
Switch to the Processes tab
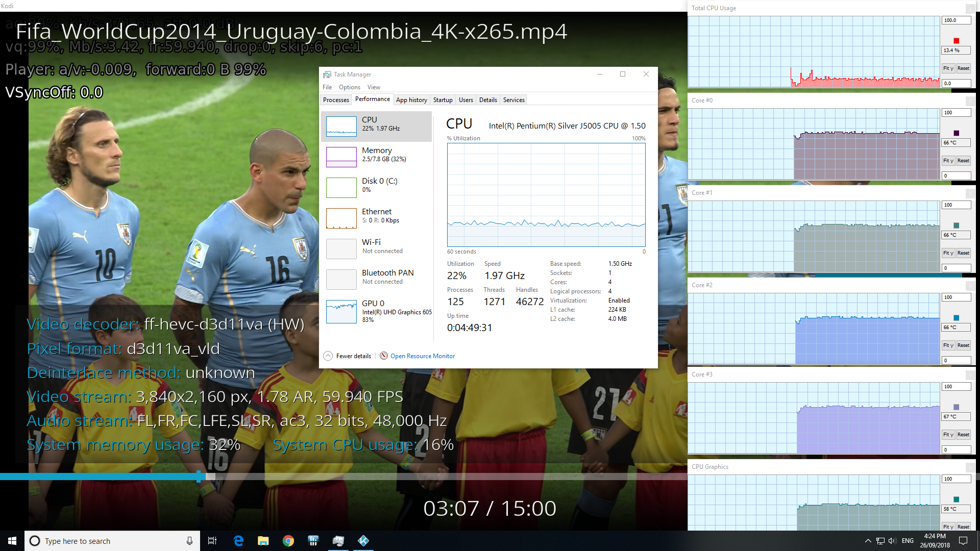(x=336, y=100)
